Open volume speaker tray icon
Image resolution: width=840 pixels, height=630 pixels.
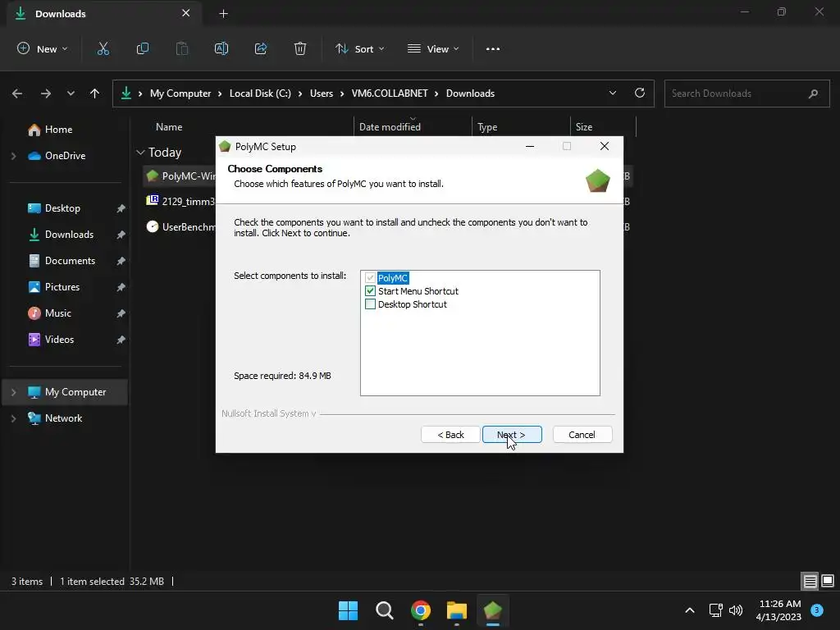click(736, 610)
